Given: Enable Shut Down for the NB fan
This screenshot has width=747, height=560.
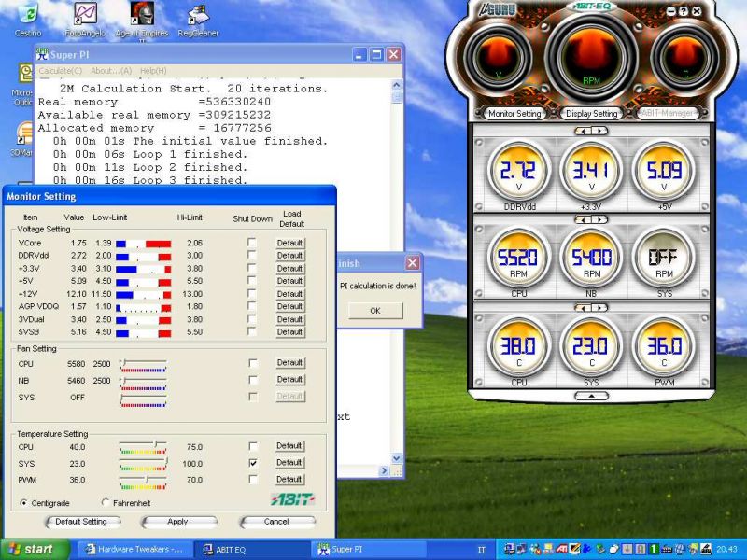Looking at the screenshot, I should pyautogui.click(x=253, y=380).
